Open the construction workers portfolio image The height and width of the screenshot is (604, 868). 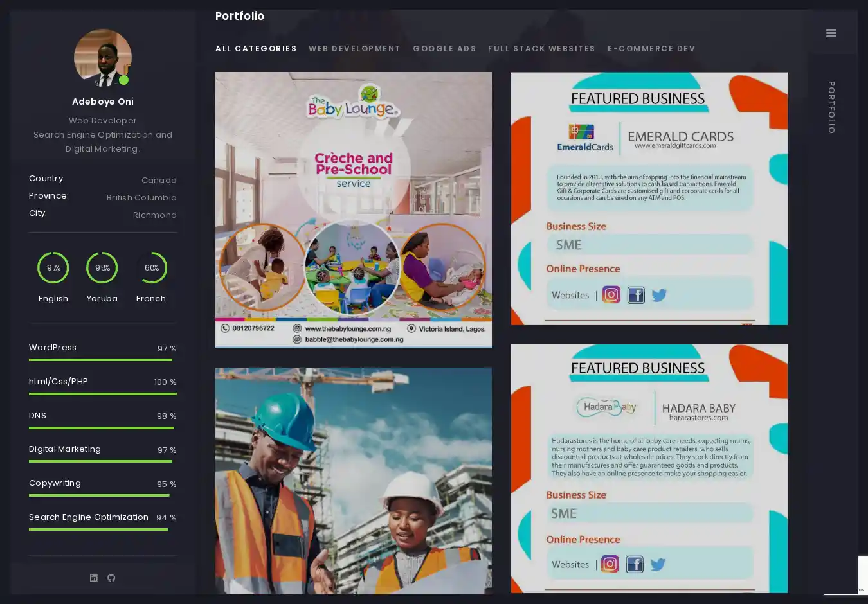[354, 481]
